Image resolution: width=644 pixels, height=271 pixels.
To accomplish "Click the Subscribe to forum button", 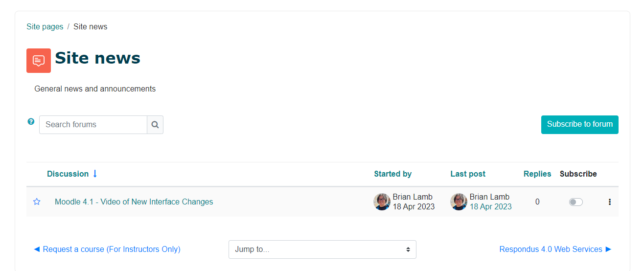I will (x=580, y=124).
